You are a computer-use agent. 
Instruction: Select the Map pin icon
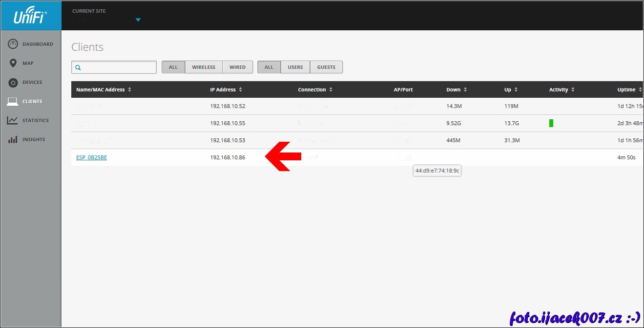click(13, 63)
